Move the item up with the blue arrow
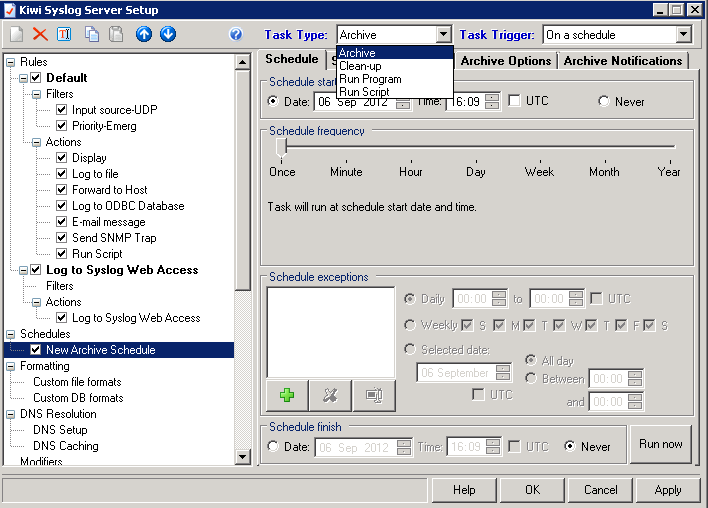 (x=144, y=34)
